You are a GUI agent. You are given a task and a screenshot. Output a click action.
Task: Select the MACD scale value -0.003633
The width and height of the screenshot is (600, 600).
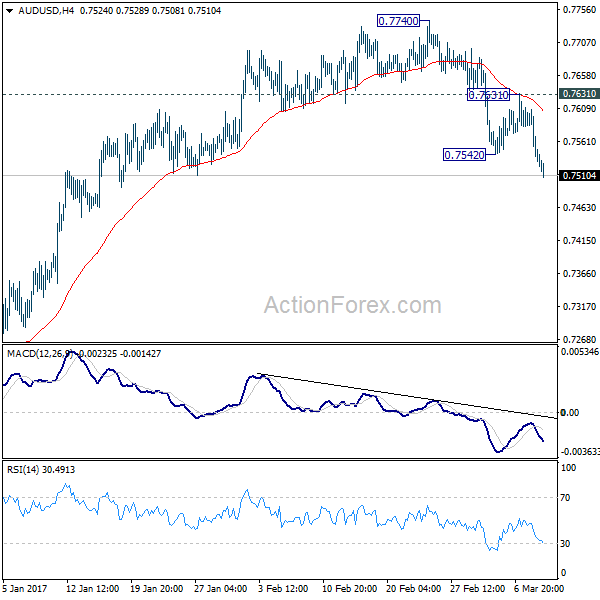[x=580, y=452]
